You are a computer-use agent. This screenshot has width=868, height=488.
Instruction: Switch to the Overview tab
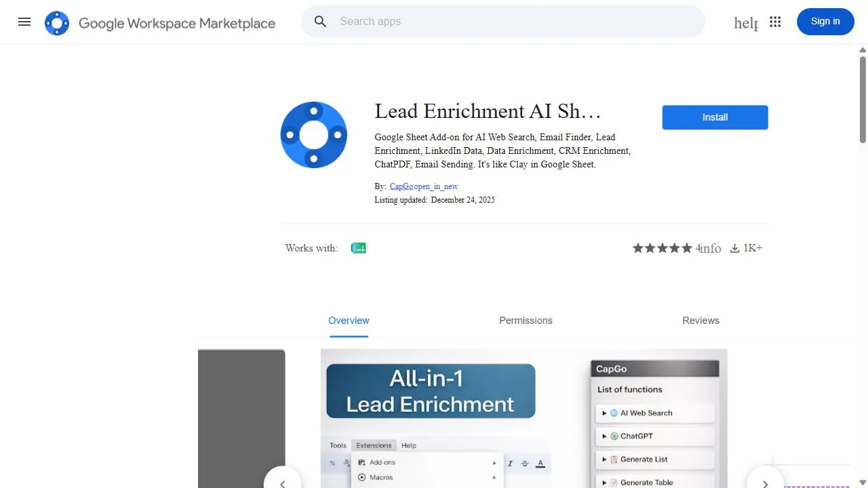tap(349, 321)
